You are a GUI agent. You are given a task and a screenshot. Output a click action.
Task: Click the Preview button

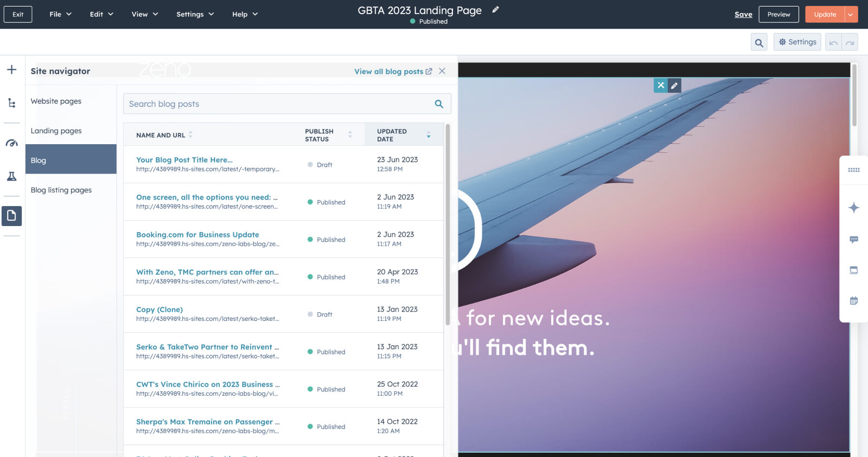coord(778,15)
